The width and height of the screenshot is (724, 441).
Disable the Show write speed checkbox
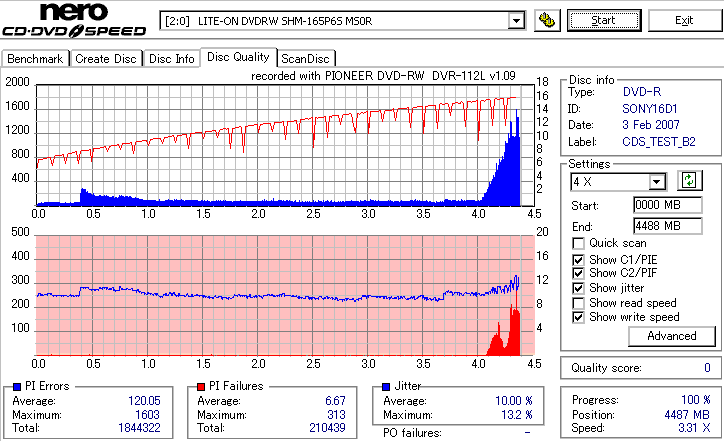[578, 317]
